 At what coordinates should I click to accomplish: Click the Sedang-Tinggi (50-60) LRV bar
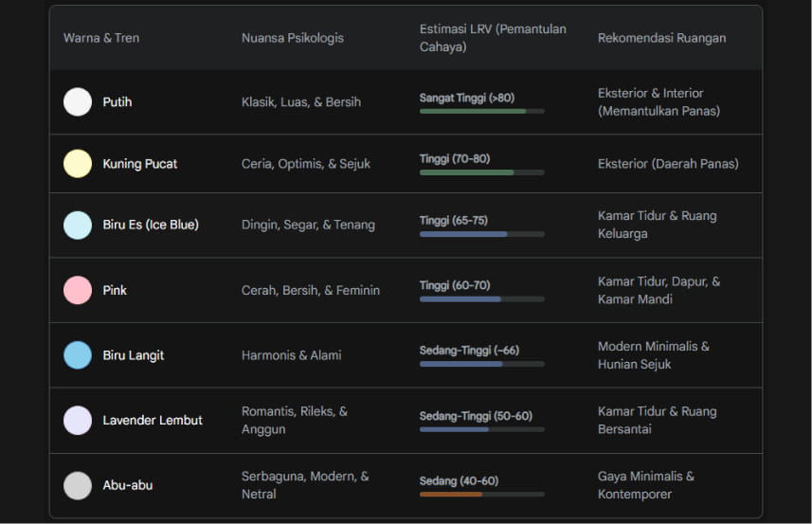tap(481, 429)
